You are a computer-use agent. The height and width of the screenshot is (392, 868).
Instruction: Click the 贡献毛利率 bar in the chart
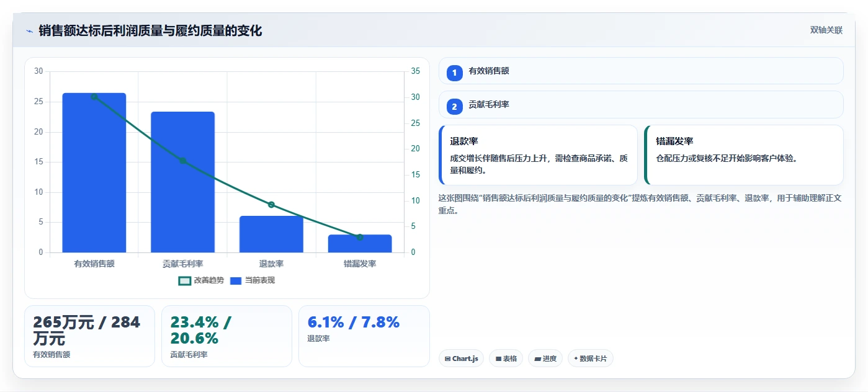[x=182, y=182]
